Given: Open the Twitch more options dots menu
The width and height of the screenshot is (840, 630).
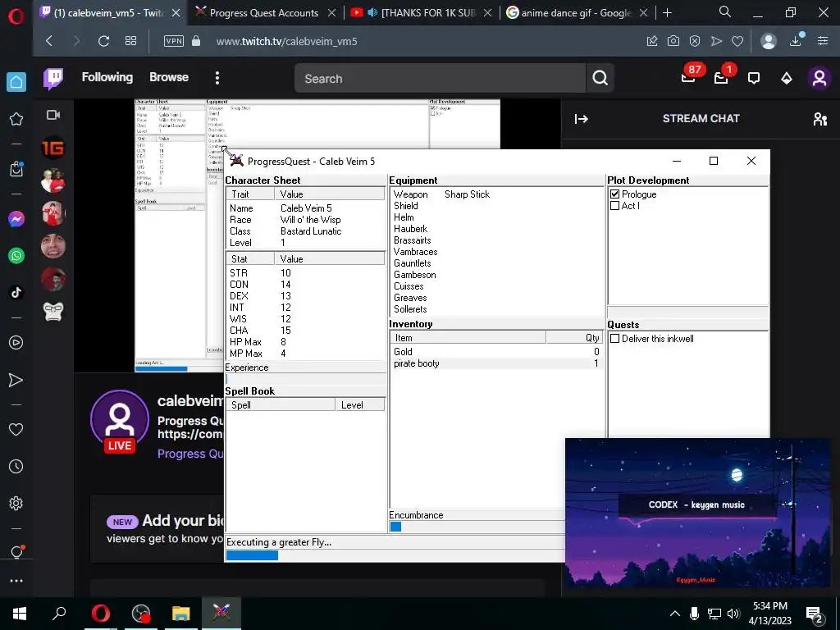Looking at the screenshot, I should click(217, 78).
